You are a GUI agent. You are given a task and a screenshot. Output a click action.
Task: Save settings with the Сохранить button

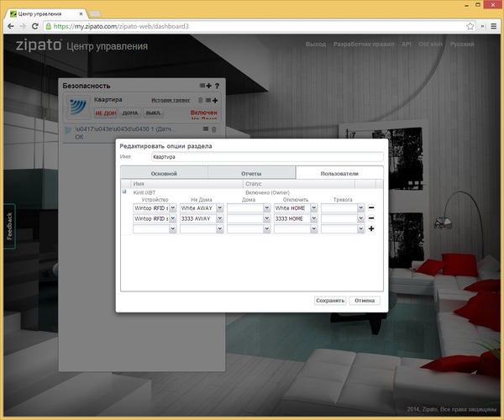click(330, 301)
